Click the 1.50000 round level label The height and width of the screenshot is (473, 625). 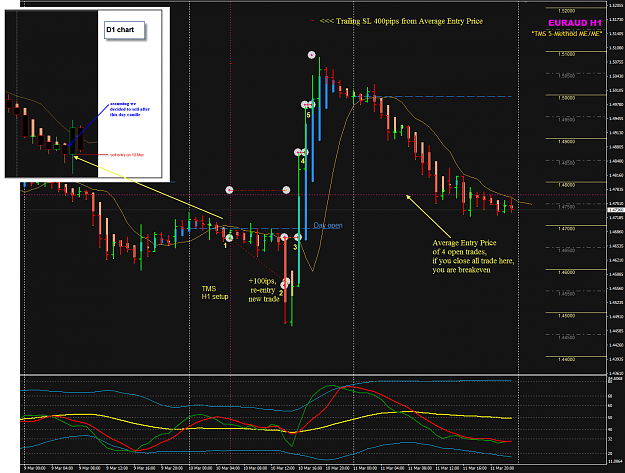567,98
